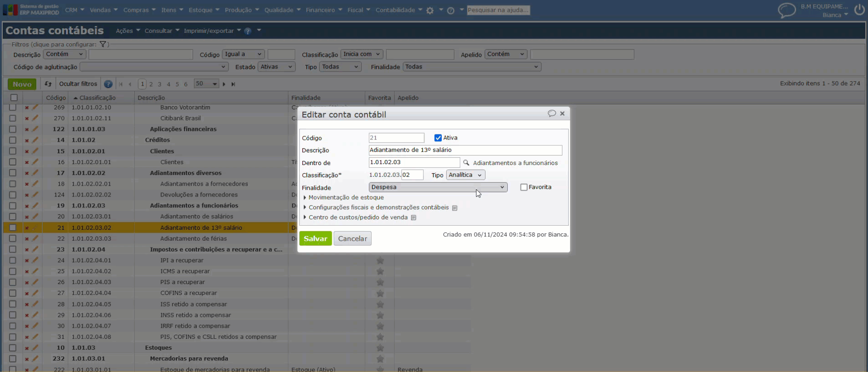
Task: Open the Vendas menu
Action: (x=103, y=10)
